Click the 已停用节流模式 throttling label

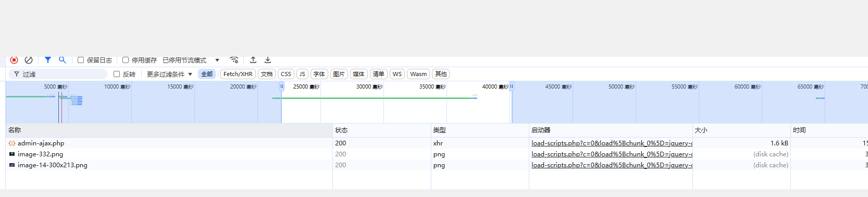tap(184, 60)
